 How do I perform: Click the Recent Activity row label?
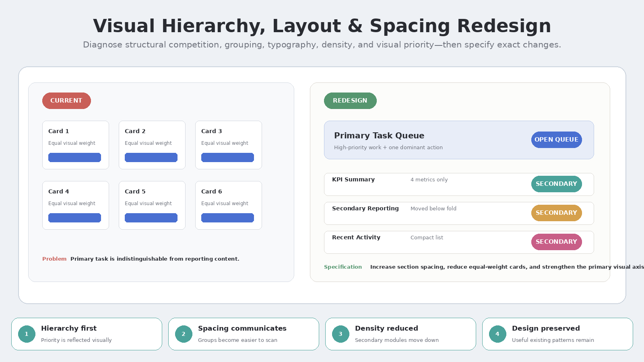coord(356,237)
